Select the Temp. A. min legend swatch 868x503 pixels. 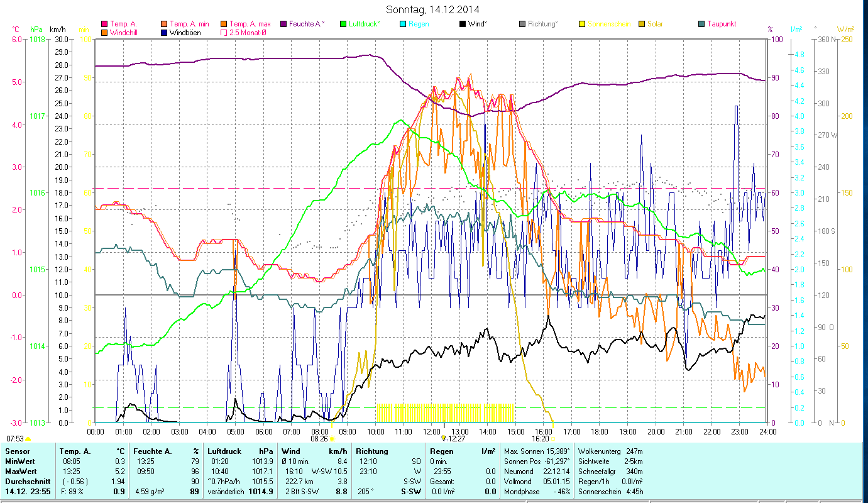pyautogui.click(x=165, y=24)
